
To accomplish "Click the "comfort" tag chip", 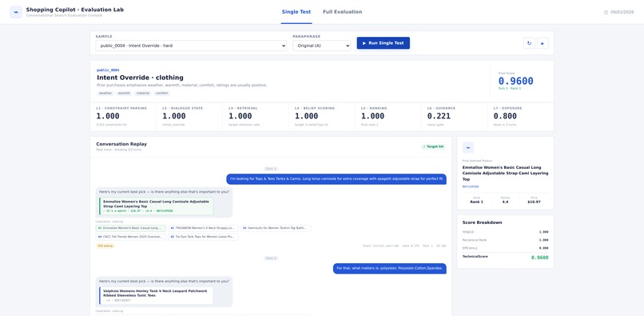I will point(162,94).
